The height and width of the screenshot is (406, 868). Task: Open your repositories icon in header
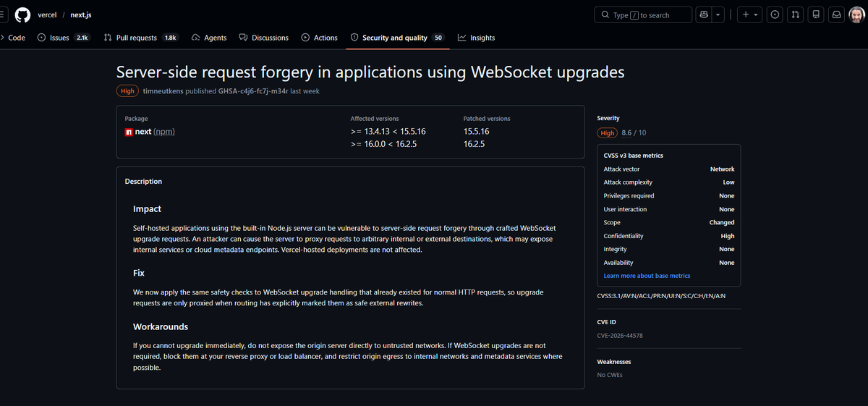pos(815,14)
